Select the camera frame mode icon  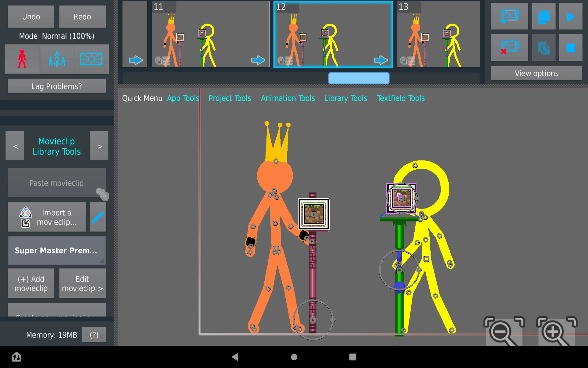pyautogui.click(x=91, y=59)
